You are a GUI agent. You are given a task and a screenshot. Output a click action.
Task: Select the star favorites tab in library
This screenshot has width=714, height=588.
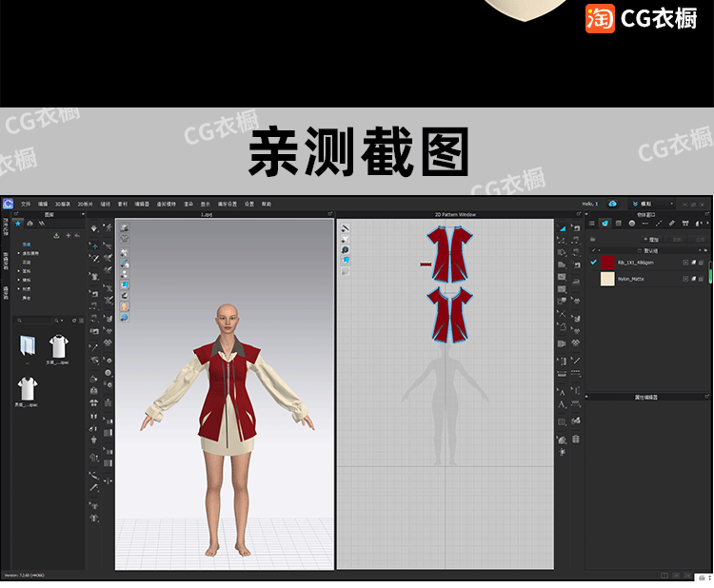[18, 224]
